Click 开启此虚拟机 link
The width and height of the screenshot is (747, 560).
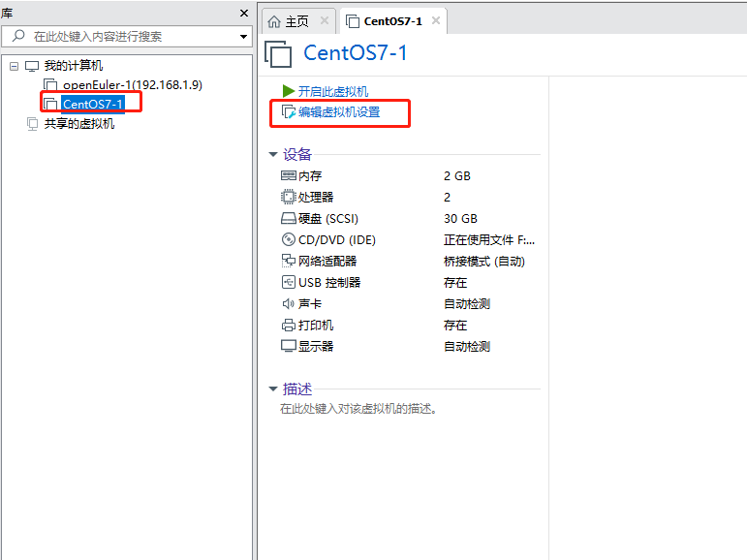click(333, 91)
